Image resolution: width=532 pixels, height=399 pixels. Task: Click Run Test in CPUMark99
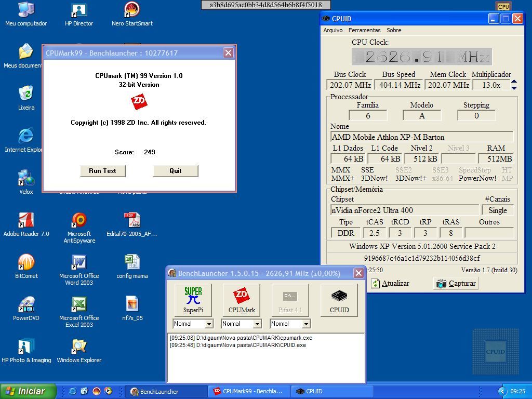point(102,171)
